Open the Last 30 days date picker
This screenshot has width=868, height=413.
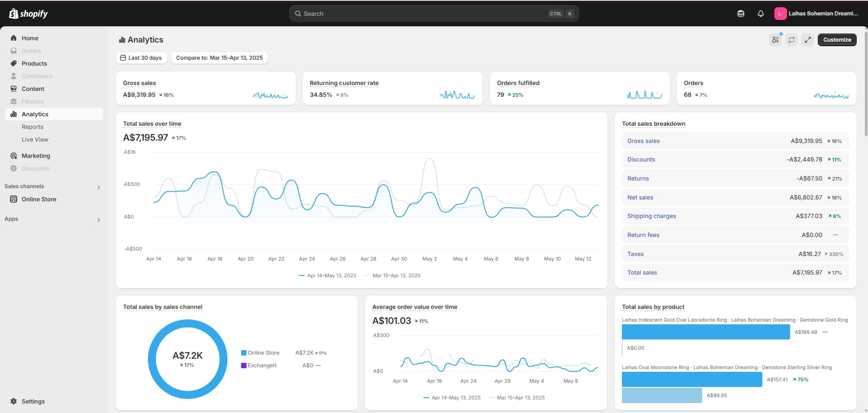point(141,58)
